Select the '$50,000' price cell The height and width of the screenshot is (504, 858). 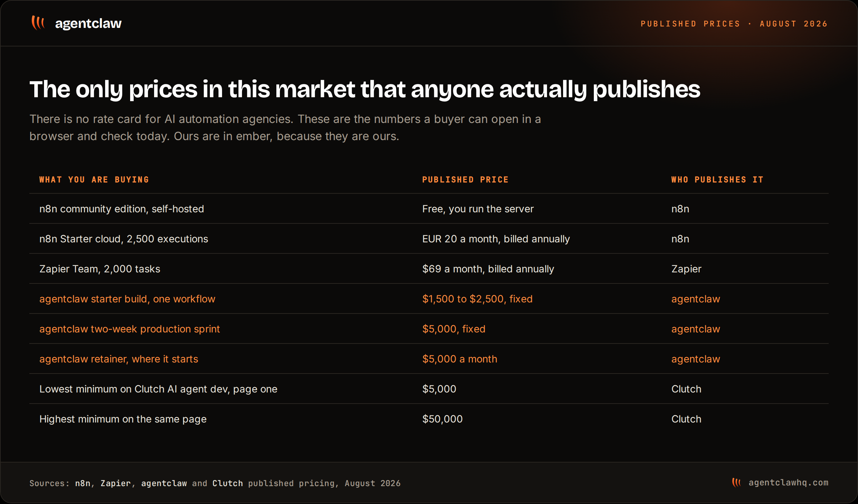[443, 419]
